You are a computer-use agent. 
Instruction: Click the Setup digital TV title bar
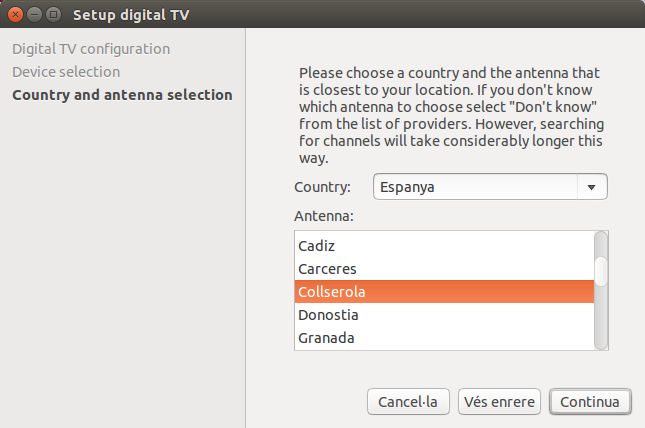(350, 15)
